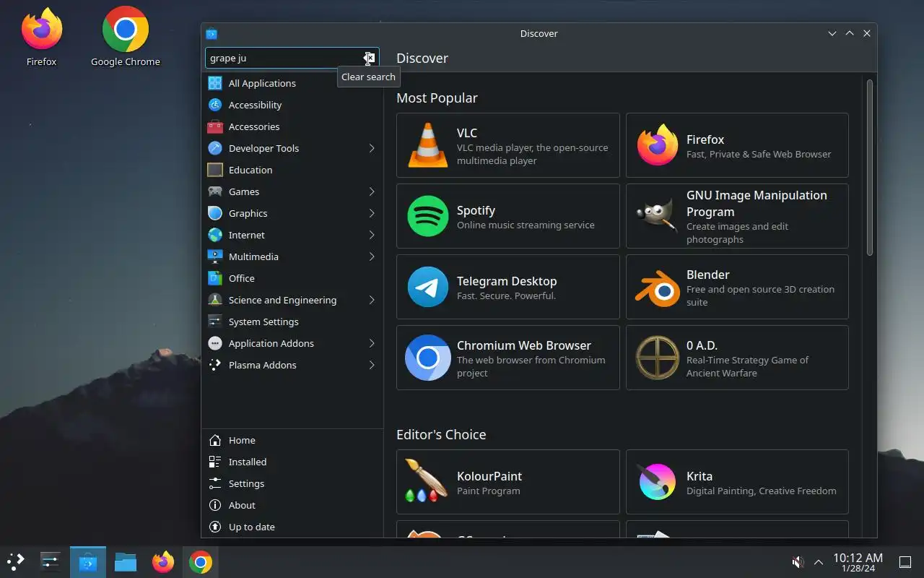Click the Accessibility category icon
This screenshot has height=578, width=924.
215,105
